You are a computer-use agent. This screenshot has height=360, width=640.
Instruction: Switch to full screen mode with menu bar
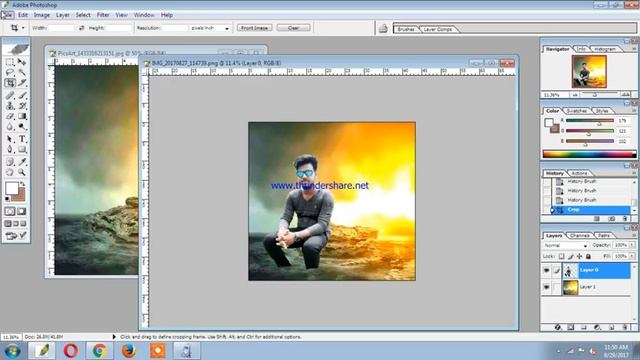tap(16, 224)
